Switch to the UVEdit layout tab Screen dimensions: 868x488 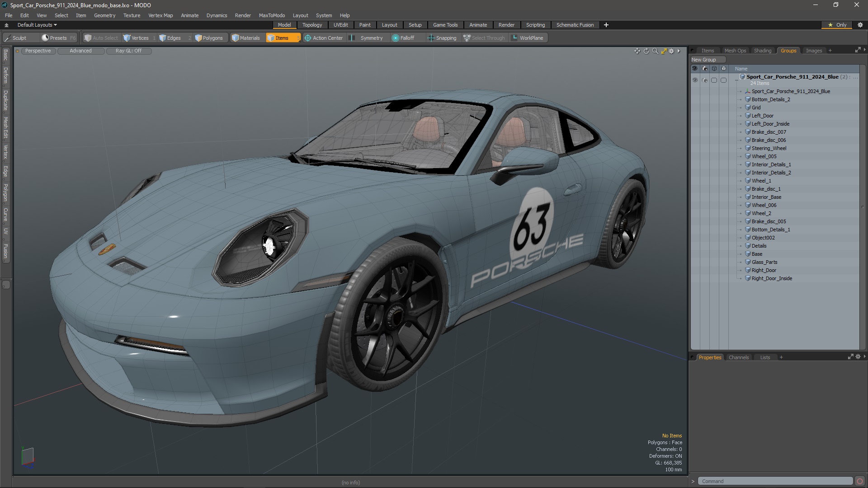[340, 25]
